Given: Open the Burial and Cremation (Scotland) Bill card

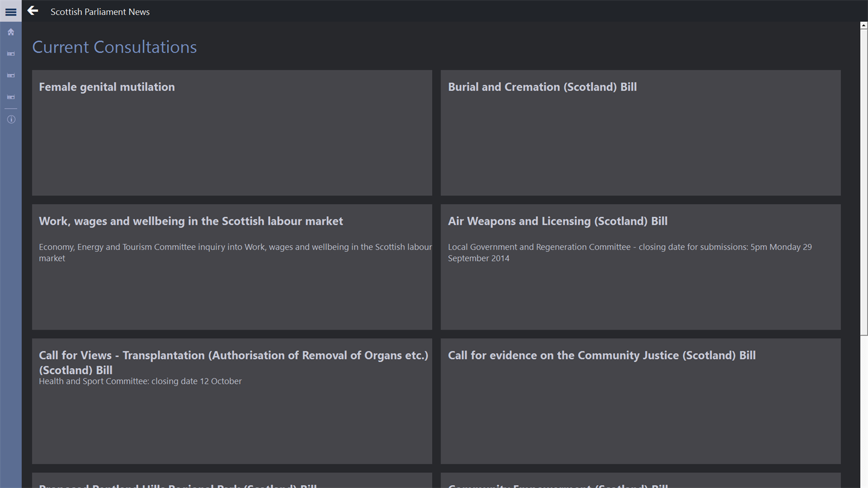Looking at the screenshot, I should 640,133.
